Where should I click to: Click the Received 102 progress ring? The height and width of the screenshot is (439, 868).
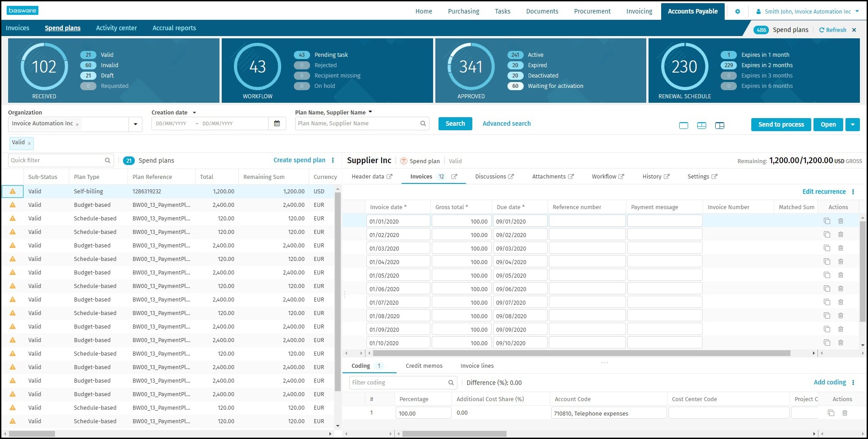tap(44, 67)
